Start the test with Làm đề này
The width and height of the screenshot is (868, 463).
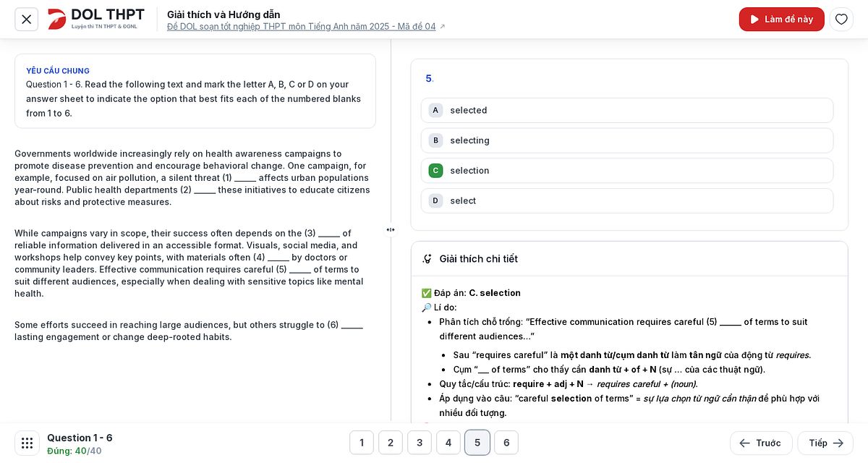pyautogui.click(x=782, y=20)
